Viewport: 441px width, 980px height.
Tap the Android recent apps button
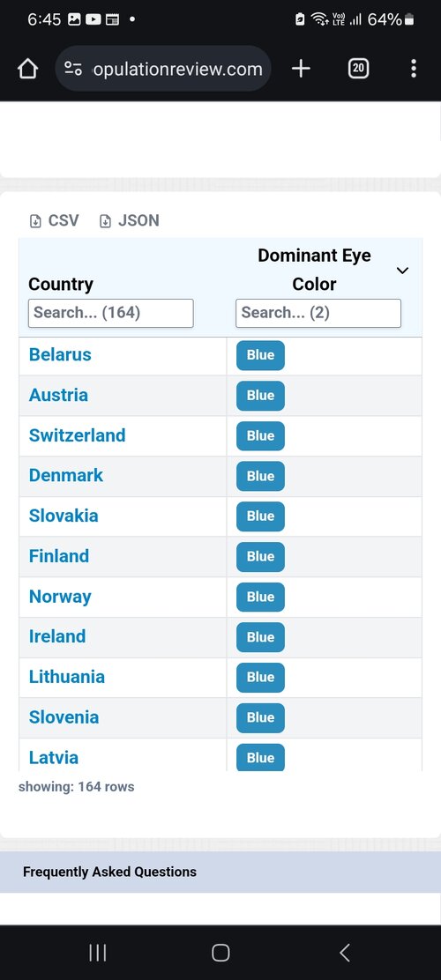[98, 953]
